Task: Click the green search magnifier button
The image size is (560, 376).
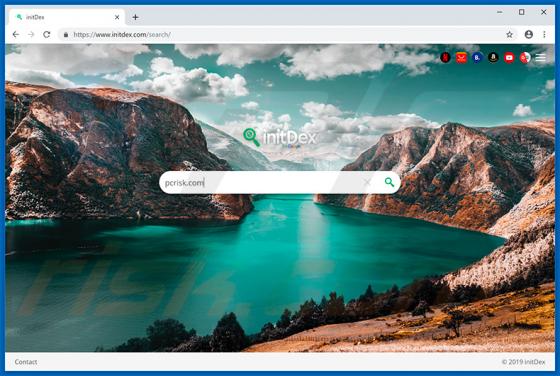Action: 389,182
